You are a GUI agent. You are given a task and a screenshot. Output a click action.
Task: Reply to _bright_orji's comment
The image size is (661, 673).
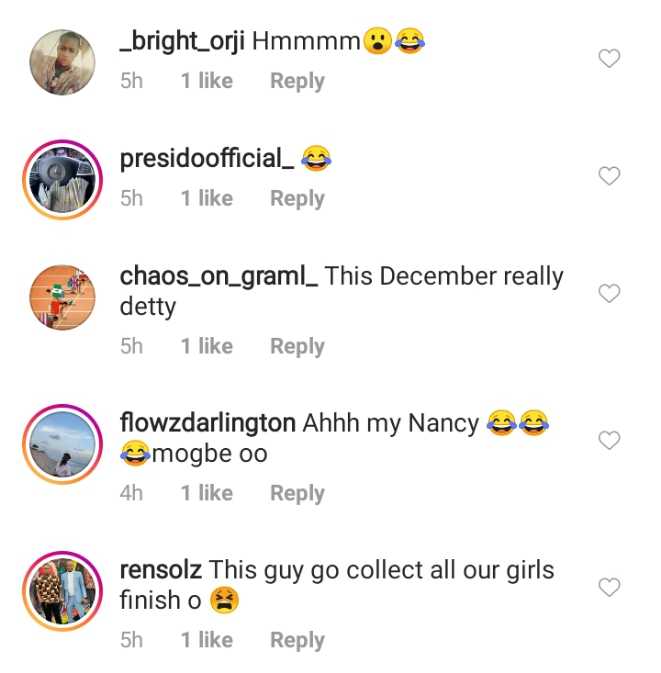297,82
